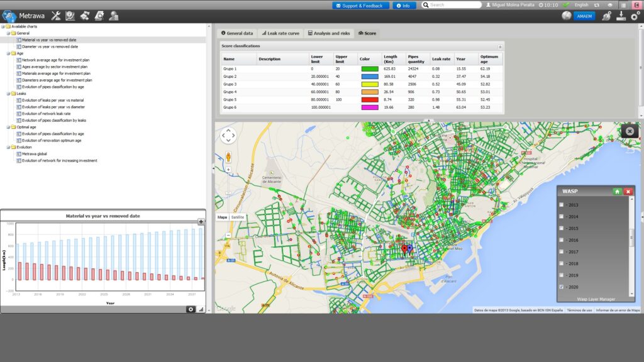This screenshot has height=362, width=644.
Task: Click the bar chart type icon below the chart
Action: click(x=201, y=309)
